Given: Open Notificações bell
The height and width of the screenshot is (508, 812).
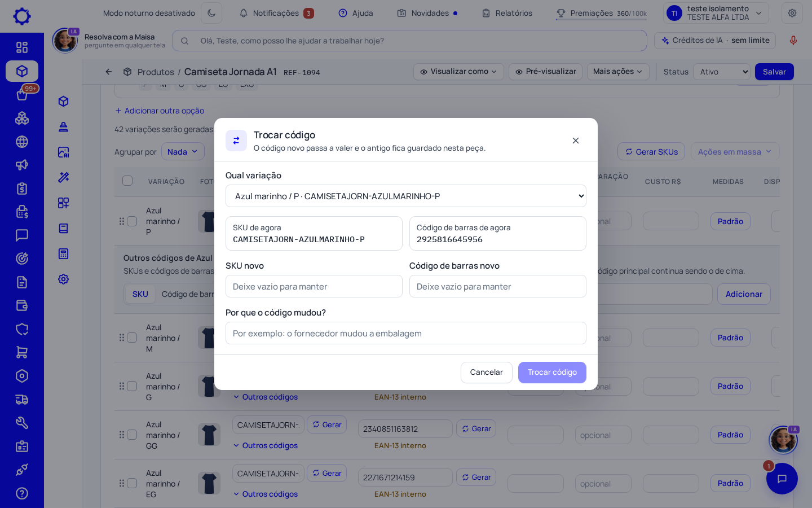Looking at the screenshot, I should coord(276,13).
